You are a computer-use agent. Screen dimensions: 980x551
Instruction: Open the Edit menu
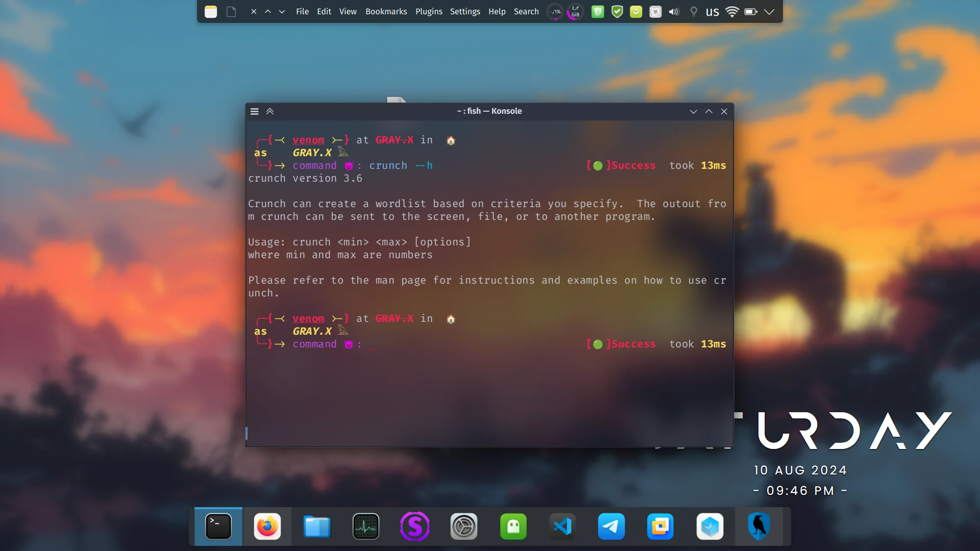[x=324, y=11]
